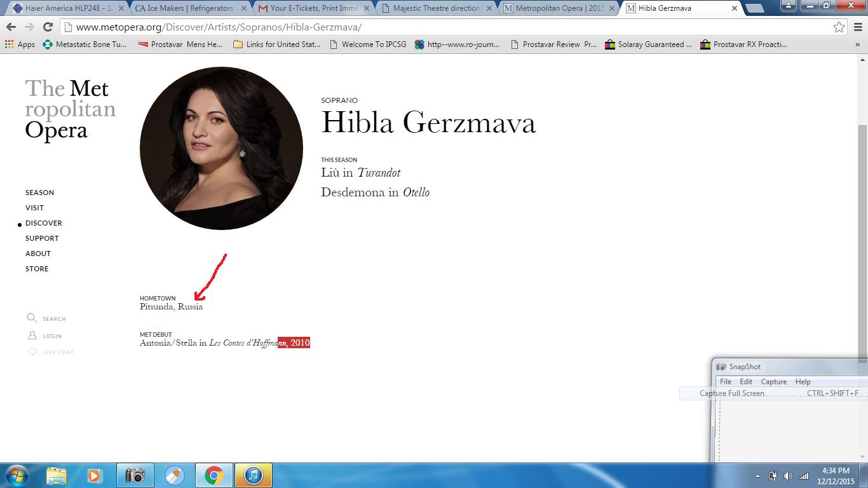Switch to the Your E-Tickets Gmail tab

[x=313, y=8]
